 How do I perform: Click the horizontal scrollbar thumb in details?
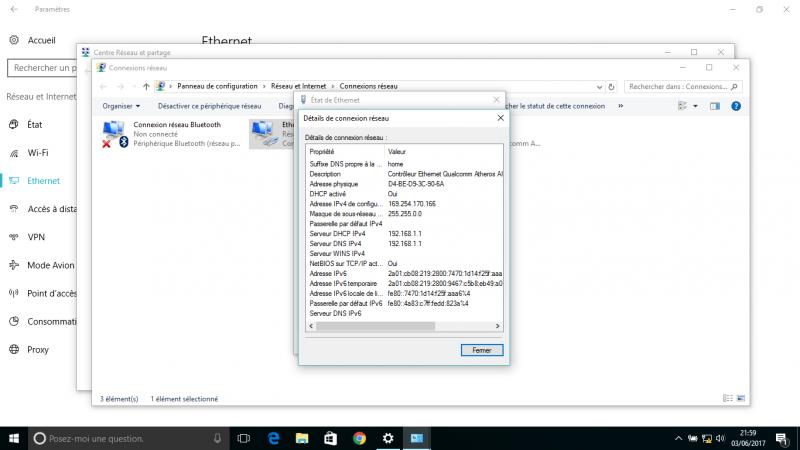point(376,326)
